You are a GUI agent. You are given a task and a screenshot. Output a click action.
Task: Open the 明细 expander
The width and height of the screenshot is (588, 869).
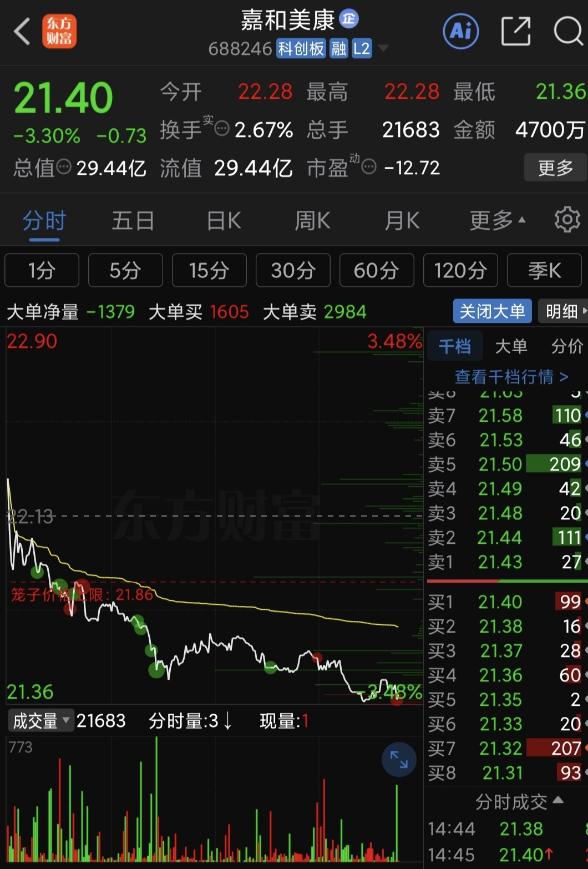(x=563, y=311)
